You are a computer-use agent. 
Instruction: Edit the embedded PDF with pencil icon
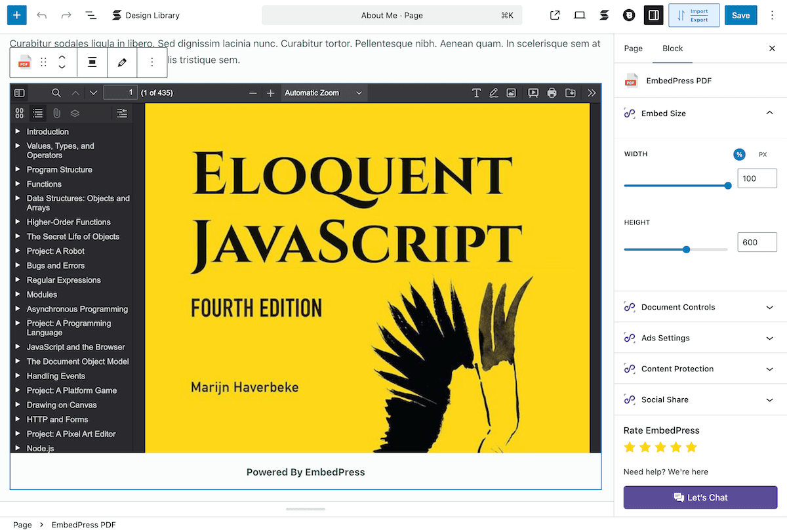(122, 62)
